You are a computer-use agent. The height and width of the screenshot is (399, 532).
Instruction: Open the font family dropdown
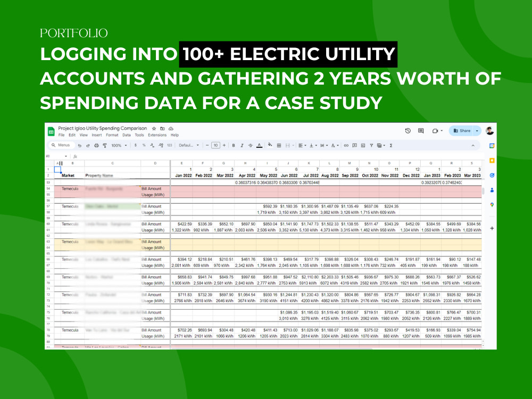(189, 145)
